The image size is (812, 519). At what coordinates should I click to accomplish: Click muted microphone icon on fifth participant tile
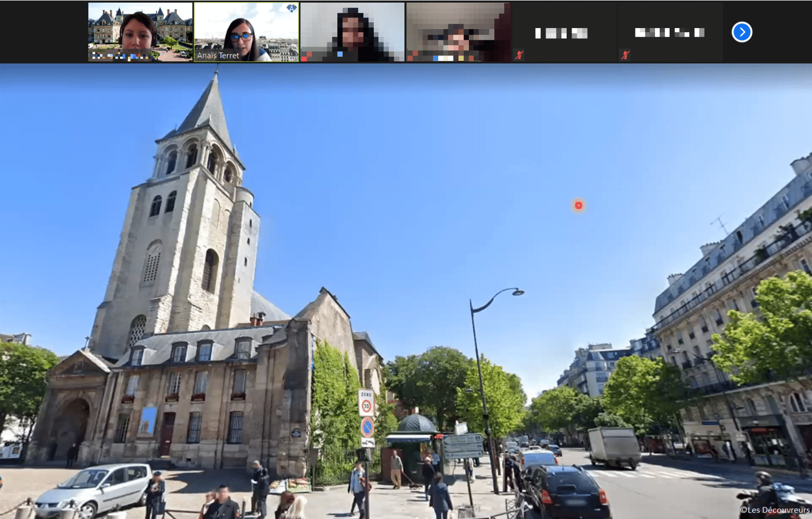[519, 55]
